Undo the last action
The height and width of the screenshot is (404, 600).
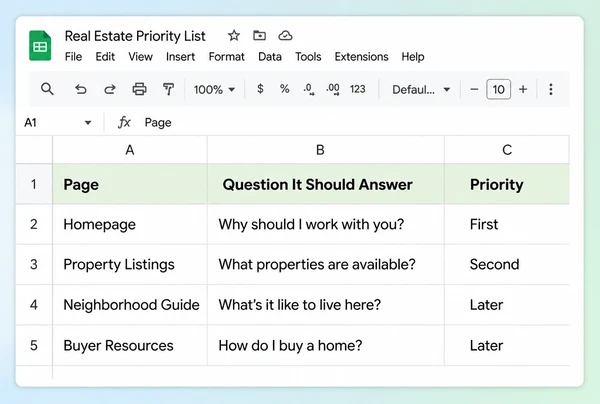[80, 89]
